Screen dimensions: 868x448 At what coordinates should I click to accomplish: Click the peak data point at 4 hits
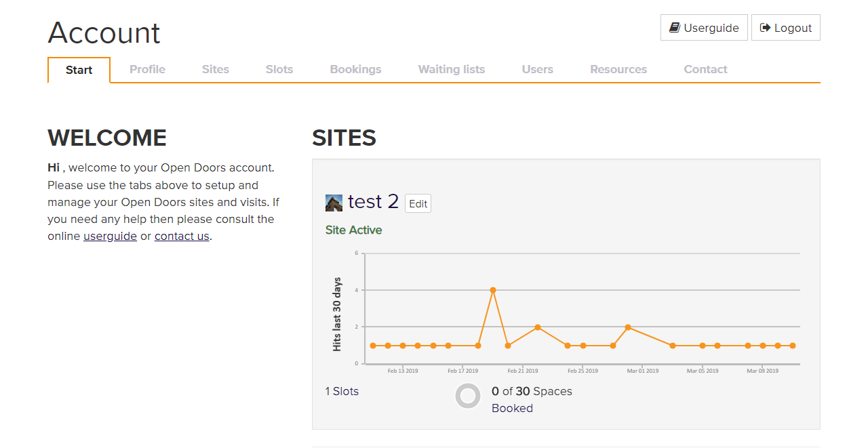[493, 290]
